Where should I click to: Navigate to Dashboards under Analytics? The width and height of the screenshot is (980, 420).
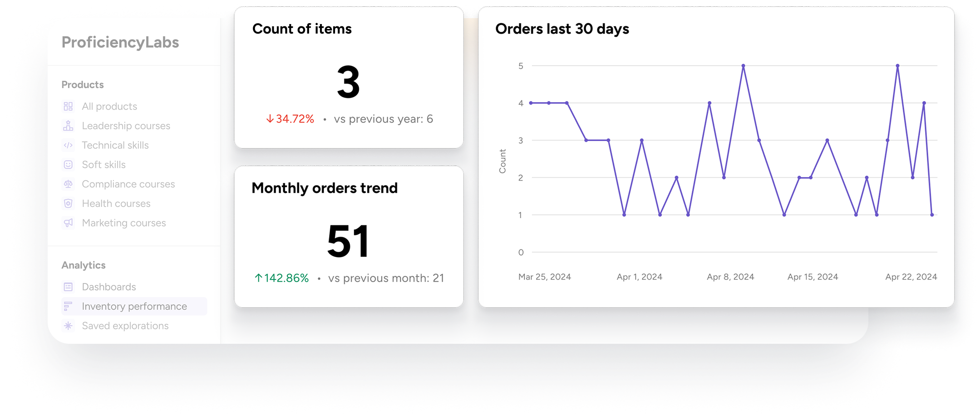(x=109, y=287)
